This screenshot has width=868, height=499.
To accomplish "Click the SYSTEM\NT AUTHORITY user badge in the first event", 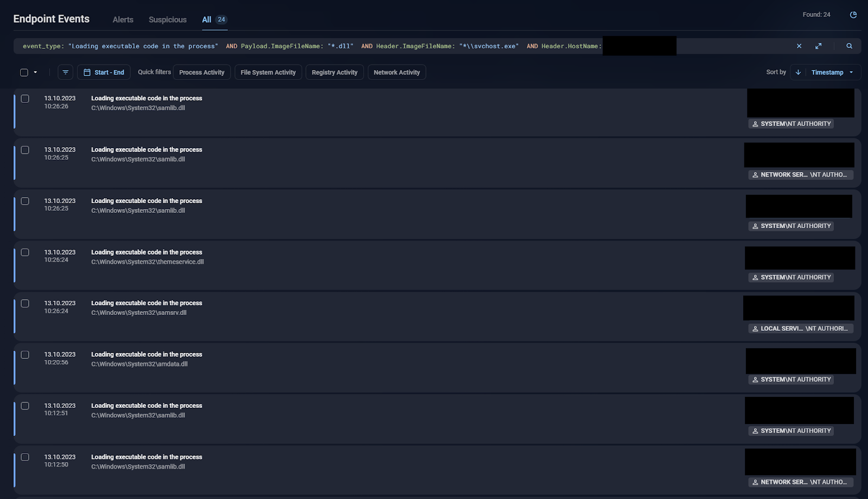I will pos(791,124).
